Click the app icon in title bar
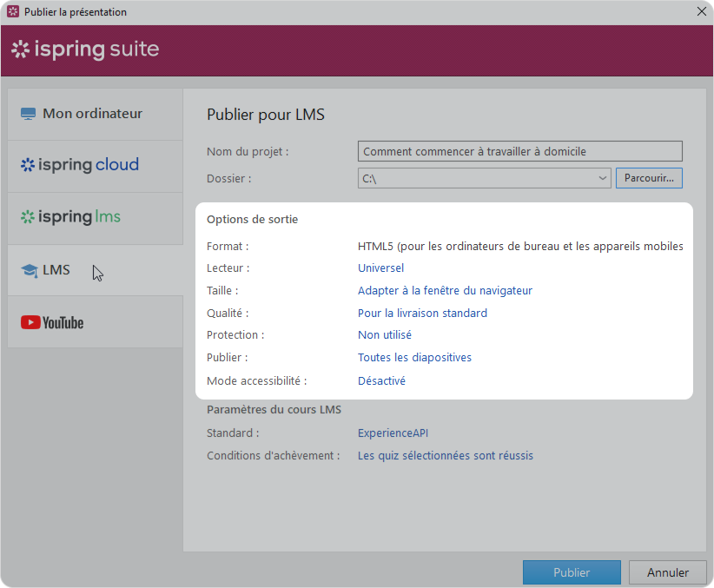Screen dimensions: 714x588 point(13,12)
